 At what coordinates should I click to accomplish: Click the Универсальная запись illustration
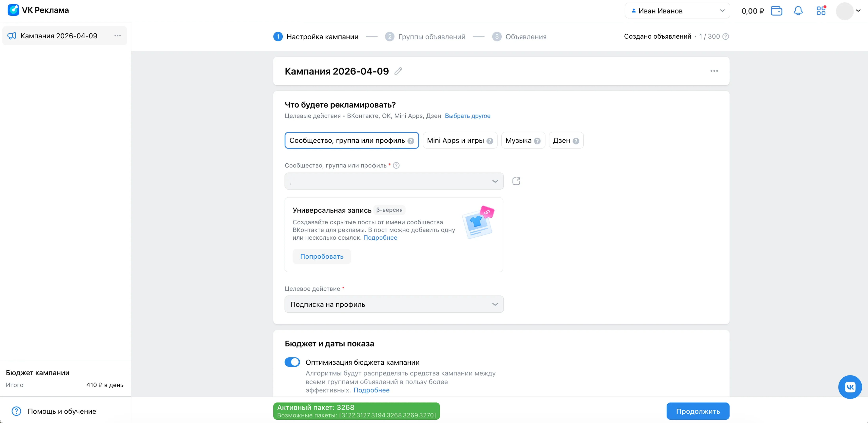click(x=478, y=222)
